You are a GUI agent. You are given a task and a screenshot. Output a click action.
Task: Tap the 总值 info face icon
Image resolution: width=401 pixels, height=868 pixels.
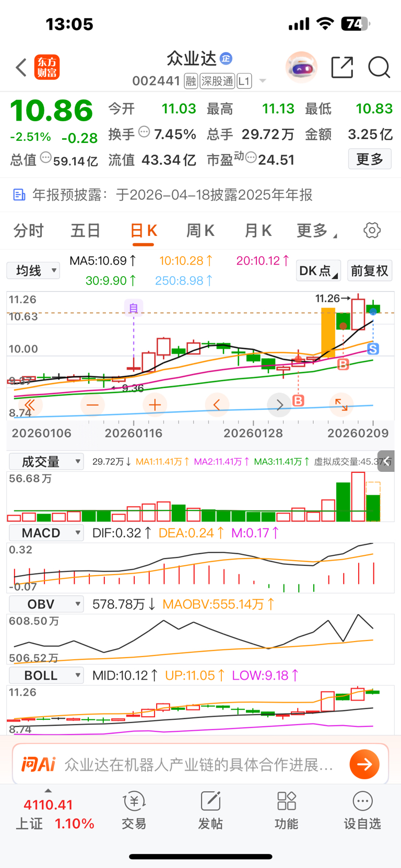pos(46,157)
